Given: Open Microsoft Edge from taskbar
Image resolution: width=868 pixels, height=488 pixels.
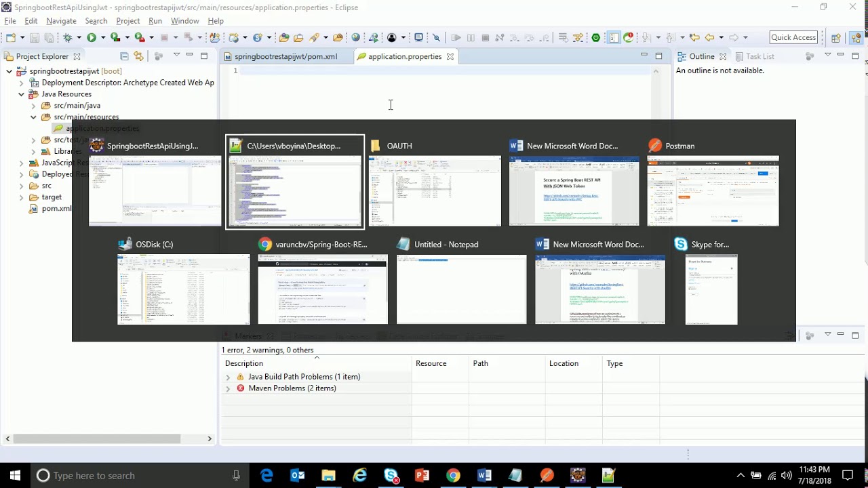Looking at the screenshot, I should coord(267,475).
